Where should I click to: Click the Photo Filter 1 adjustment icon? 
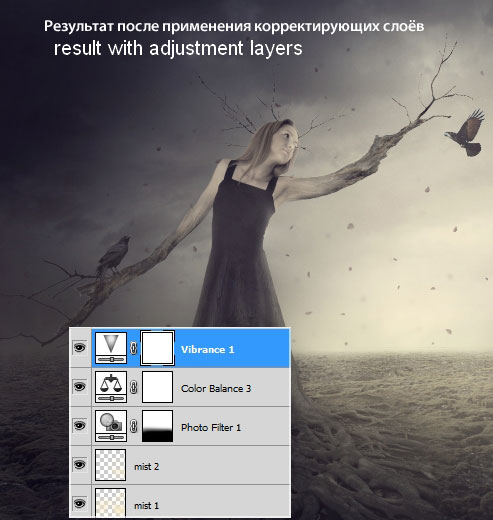pyautogui.click(x=111, y=426)
